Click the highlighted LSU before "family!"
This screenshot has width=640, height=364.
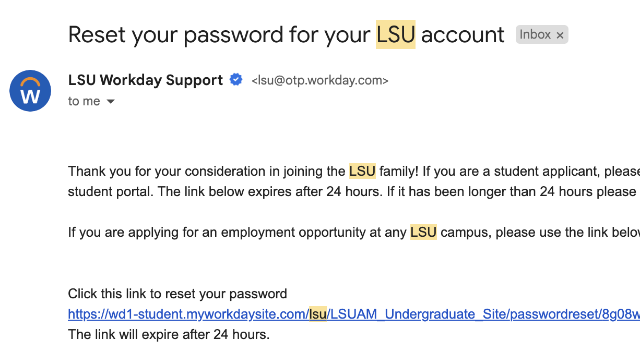click(362, 171)
